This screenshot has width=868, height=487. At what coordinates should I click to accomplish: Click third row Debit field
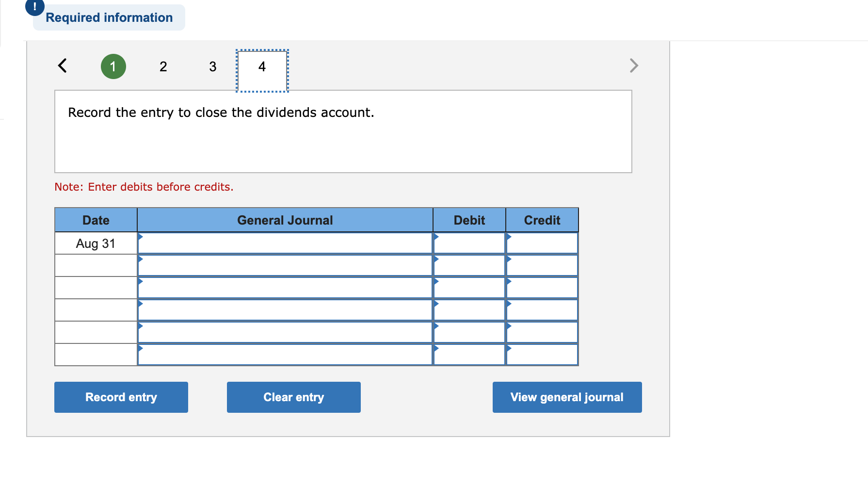point(469,288)
